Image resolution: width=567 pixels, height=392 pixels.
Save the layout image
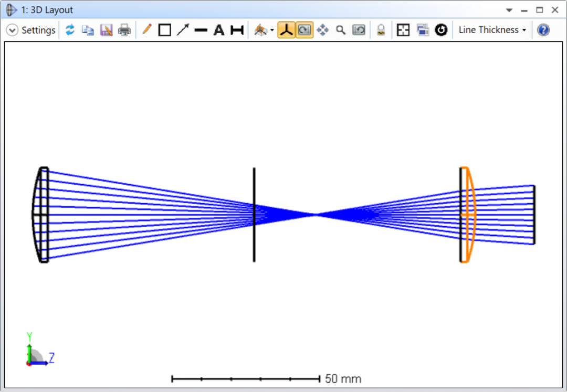tap(107, 30)
